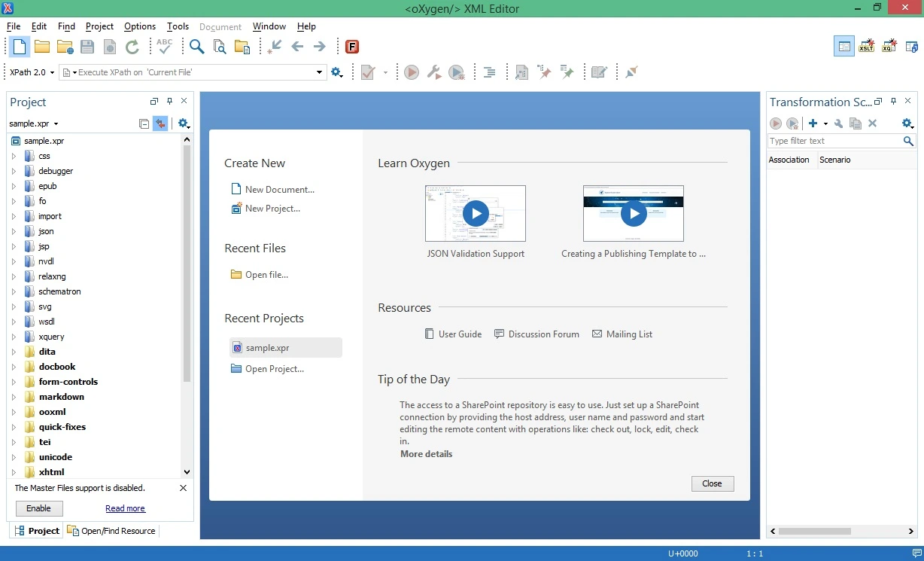
Task: Click filter search magnifier icon
Action: pos(908,141)
